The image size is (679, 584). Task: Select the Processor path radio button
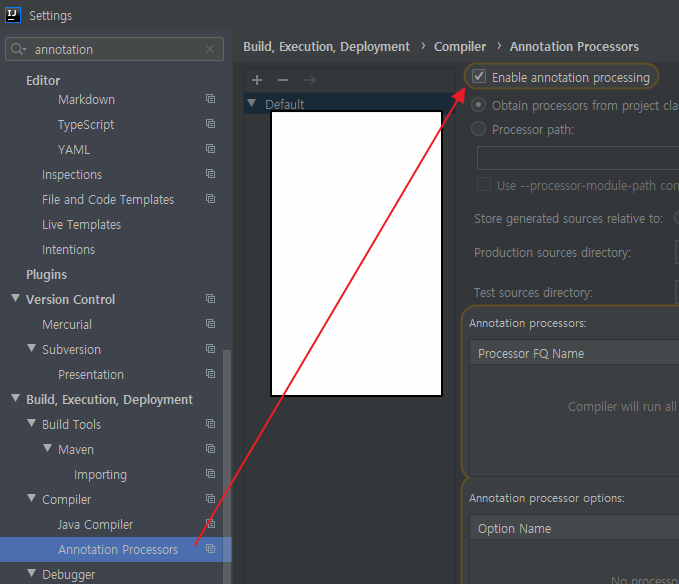(x=479, y=129)
